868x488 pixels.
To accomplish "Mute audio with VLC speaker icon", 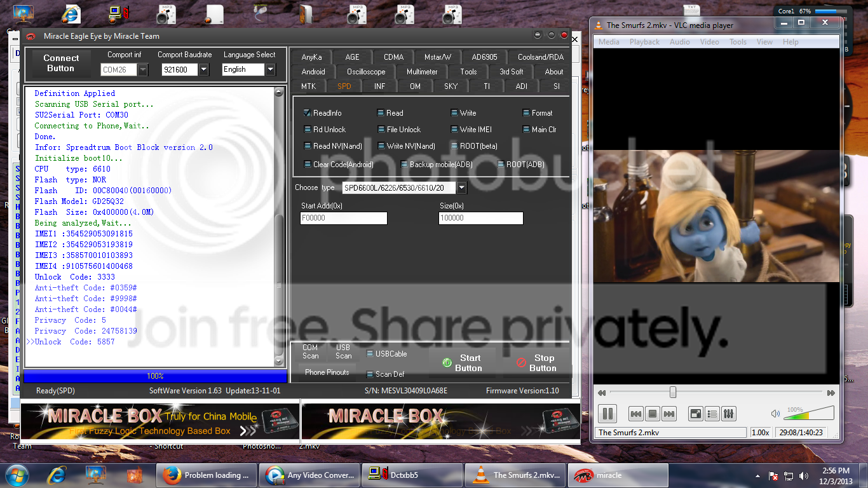I will pyautogui.click(x=775, y=414).
